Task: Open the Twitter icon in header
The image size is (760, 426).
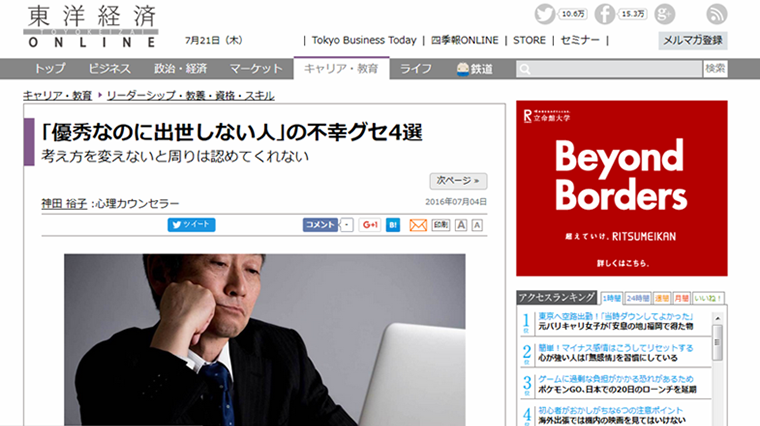Action: click(x=544, y=14)
